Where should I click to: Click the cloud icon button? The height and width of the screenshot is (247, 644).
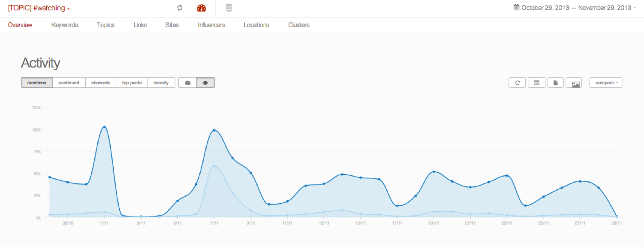pos(187,82)
